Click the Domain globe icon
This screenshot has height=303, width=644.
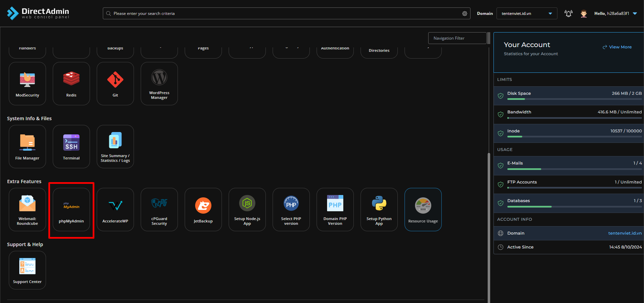coord(501,233)
